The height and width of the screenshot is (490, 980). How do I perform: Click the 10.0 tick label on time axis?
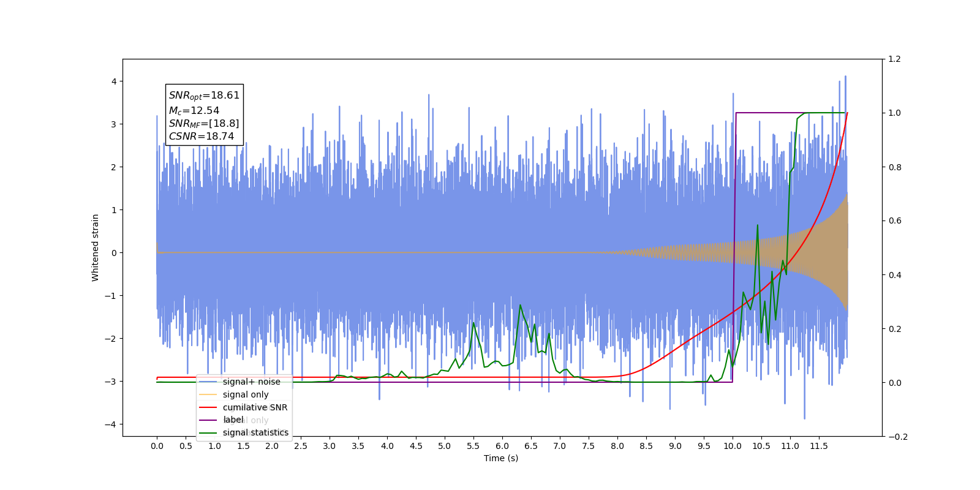(x=733, y=446)
